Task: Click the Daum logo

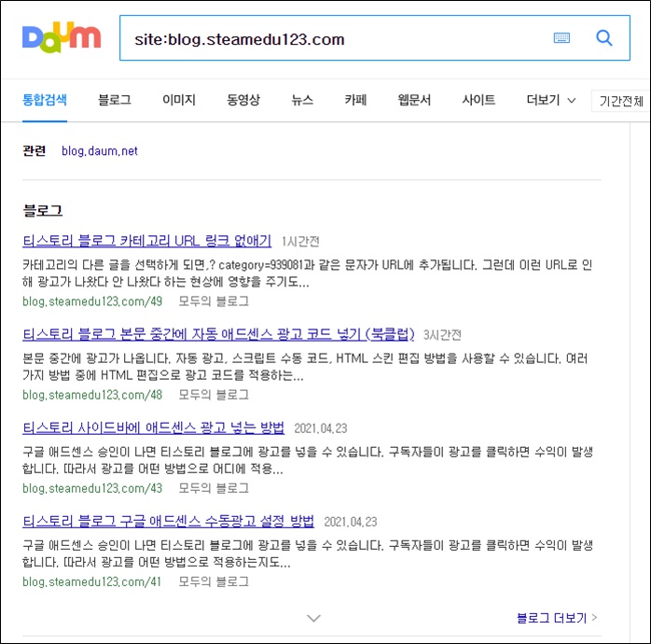Action: (62, 37)
